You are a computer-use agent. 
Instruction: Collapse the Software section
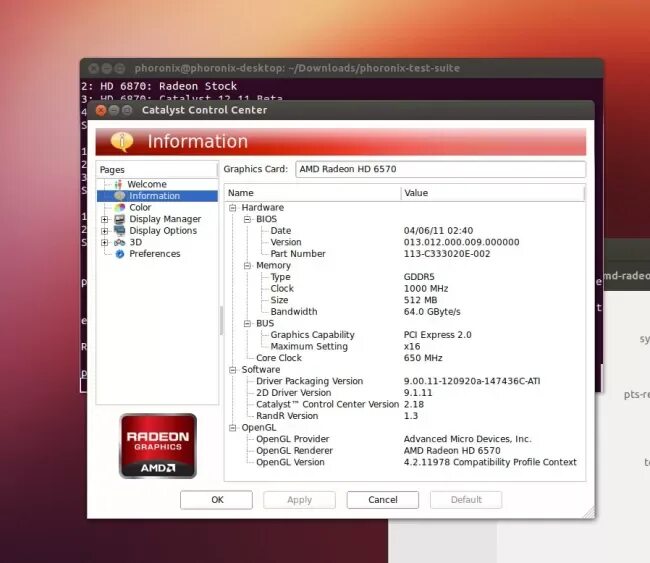click(x=233, y=370)
